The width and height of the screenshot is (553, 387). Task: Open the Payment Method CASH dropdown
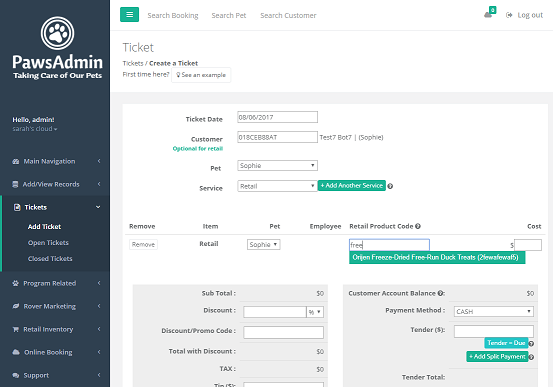click(x=493, y=312)
